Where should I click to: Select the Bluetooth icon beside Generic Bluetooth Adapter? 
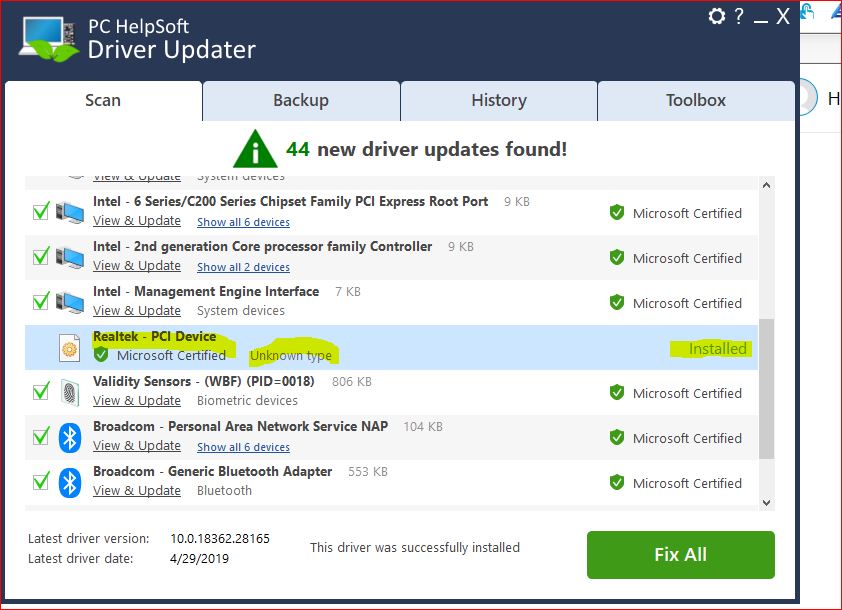[x=69, y=481]
